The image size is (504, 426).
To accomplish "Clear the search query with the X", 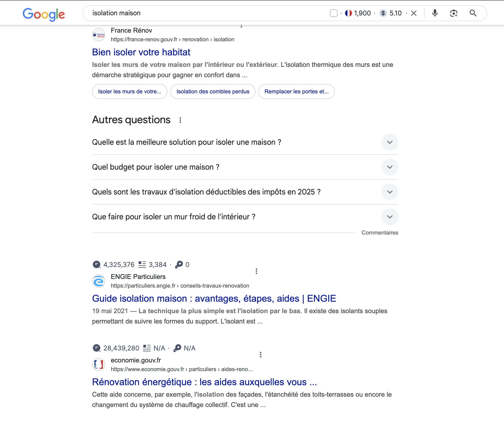I will pos(414,13).
